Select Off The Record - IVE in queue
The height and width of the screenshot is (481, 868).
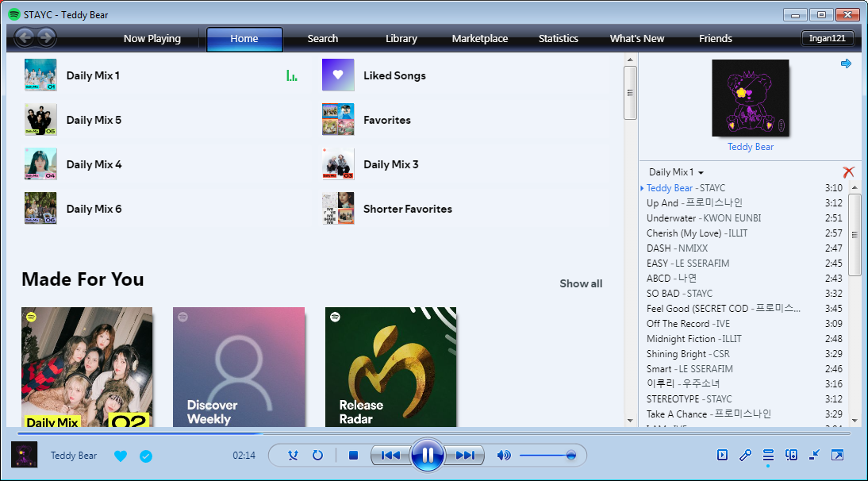[744, 324]
